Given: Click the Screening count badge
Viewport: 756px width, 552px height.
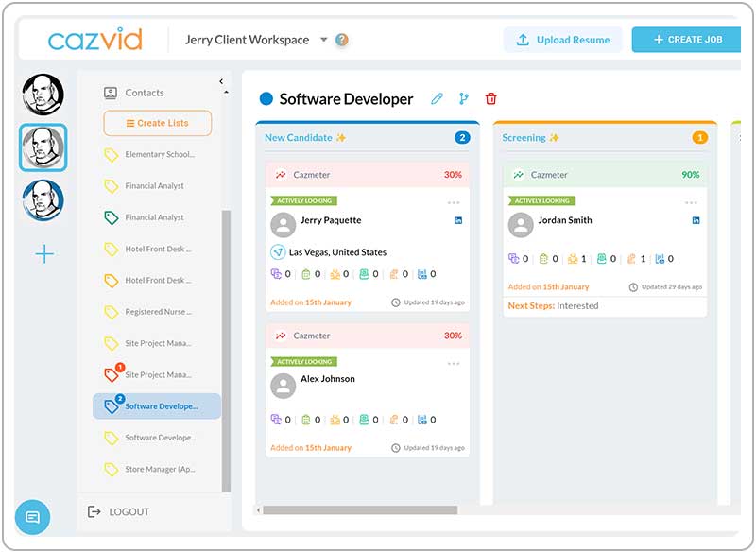Looking at the screenshot, I should tap(700, 138).
